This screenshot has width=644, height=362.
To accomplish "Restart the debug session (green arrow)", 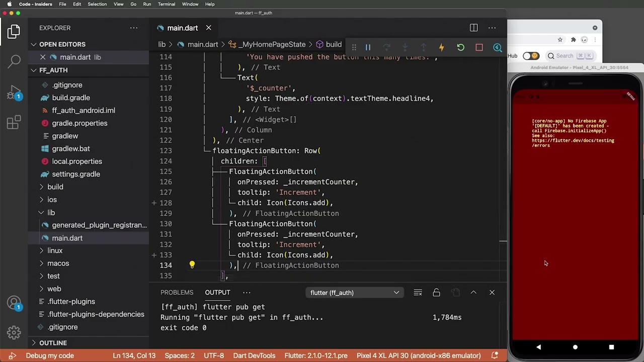I will (460, 47).
